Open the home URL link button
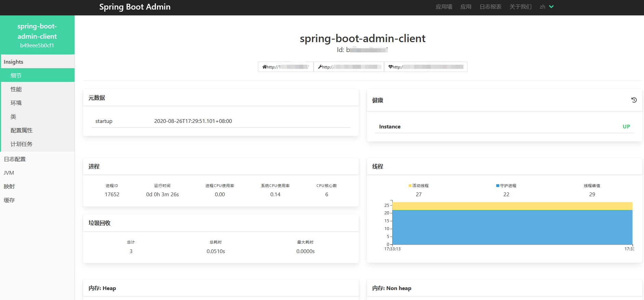The width and height of the screenshot is (644, 300). tap(286, 67)
